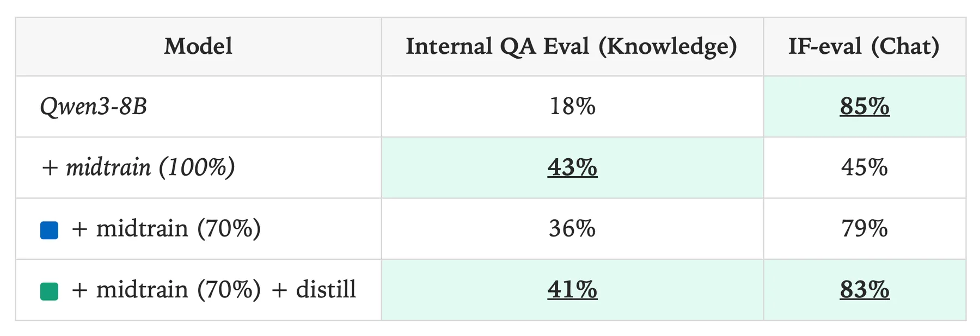This screenshot has width=980, height=336.
Task: Click the underlined 43% value
Action: click(572, 167)
